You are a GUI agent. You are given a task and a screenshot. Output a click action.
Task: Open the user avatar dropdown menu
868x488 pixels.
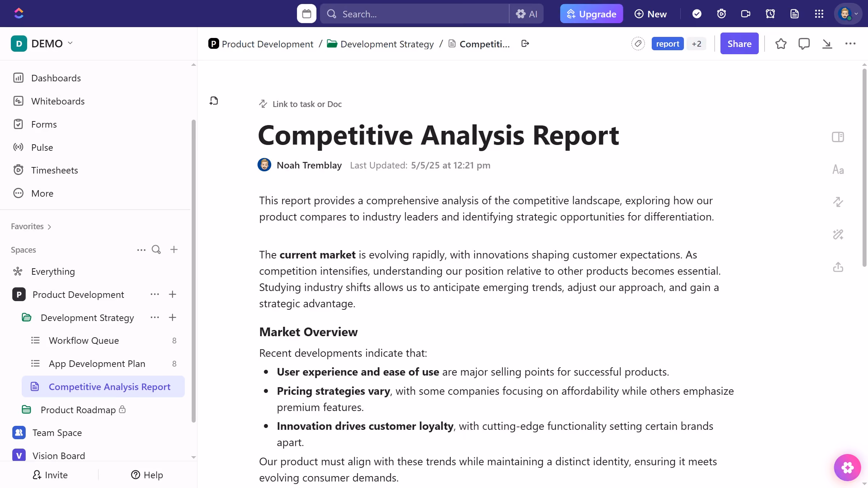tap(848, 14)
